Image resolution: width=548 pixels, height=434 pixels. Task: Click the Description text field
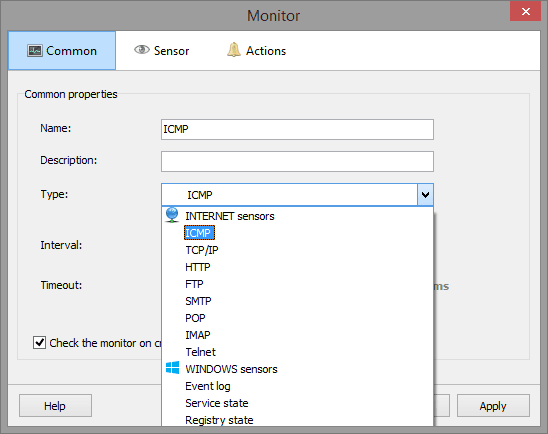click(297, 161)
